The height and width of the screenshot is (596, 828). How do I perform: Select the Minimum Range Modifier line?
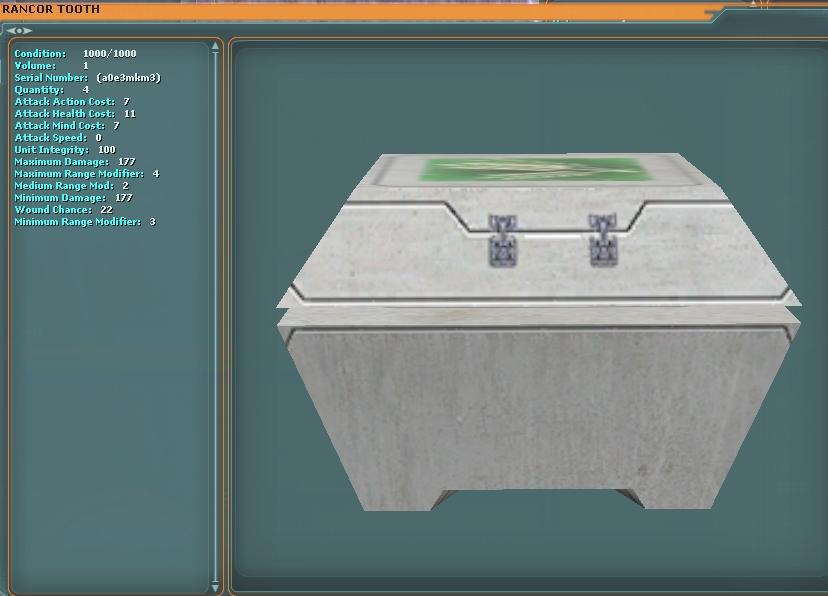click(x=84, y=222)
